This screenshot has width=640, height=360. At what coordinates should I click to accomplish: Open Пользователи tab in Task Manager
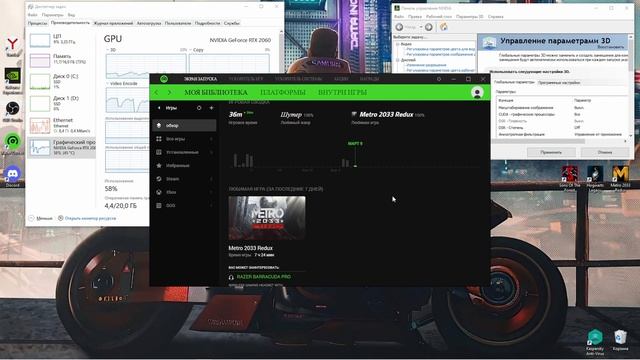coord(178,23)
